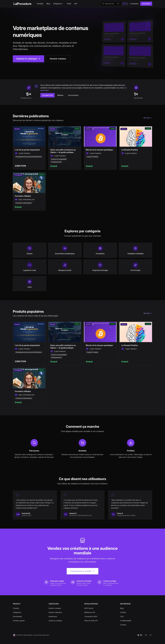Click the shield icon in cookie banner
The height and width of the screenshot is (644, 165).
coord(36,86)
